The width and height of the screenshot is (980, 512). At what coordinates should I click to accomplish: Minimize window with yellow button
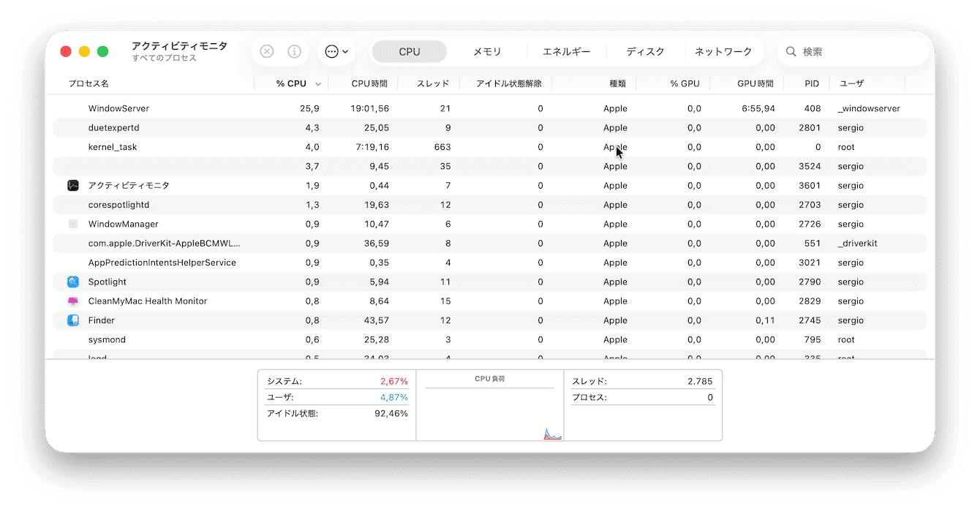(x=84, y=52)
